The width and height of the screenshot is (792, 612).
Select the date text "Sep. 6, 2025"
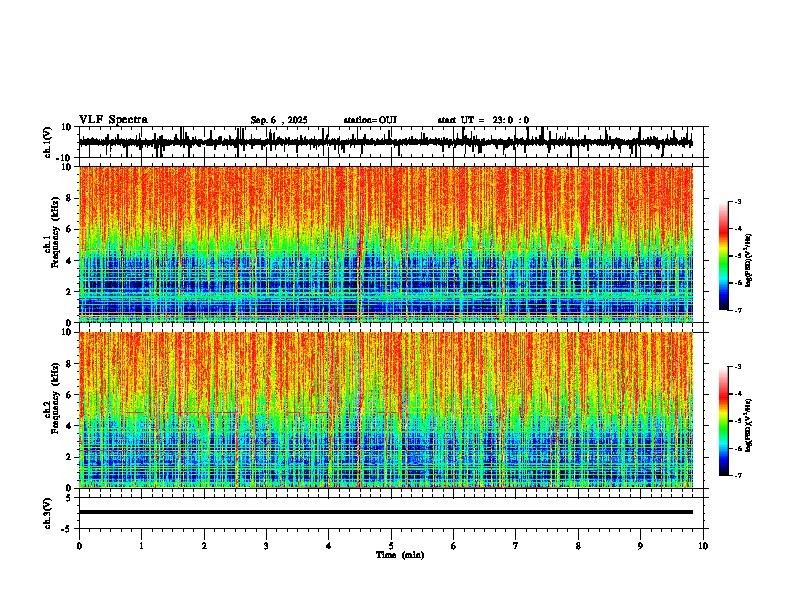click(279, 120)
